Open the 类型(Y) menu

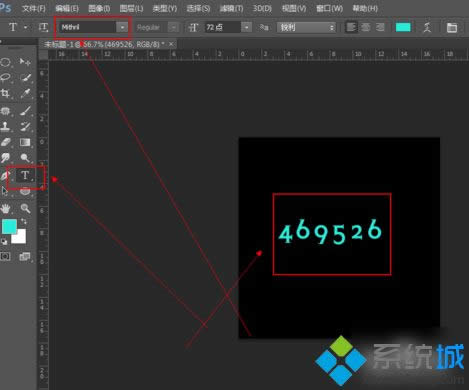(165, 8)
